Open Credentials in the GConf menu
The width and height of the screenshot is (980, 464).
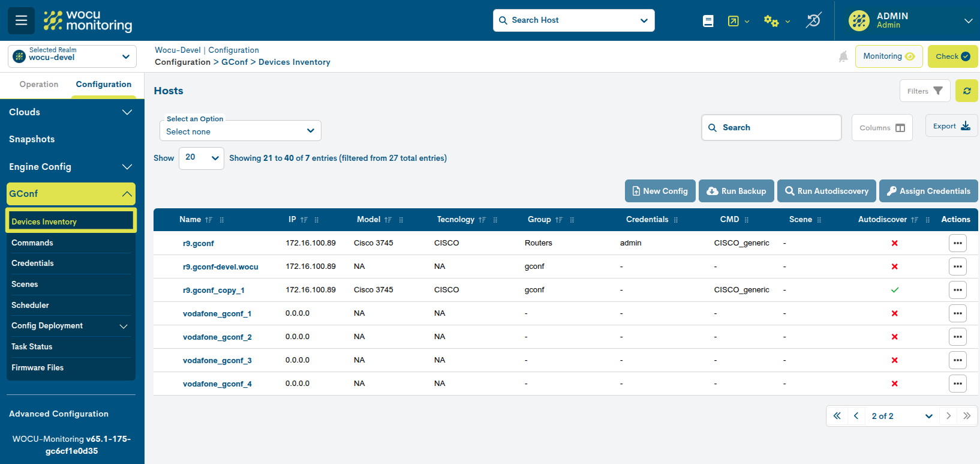click(32, 264)
